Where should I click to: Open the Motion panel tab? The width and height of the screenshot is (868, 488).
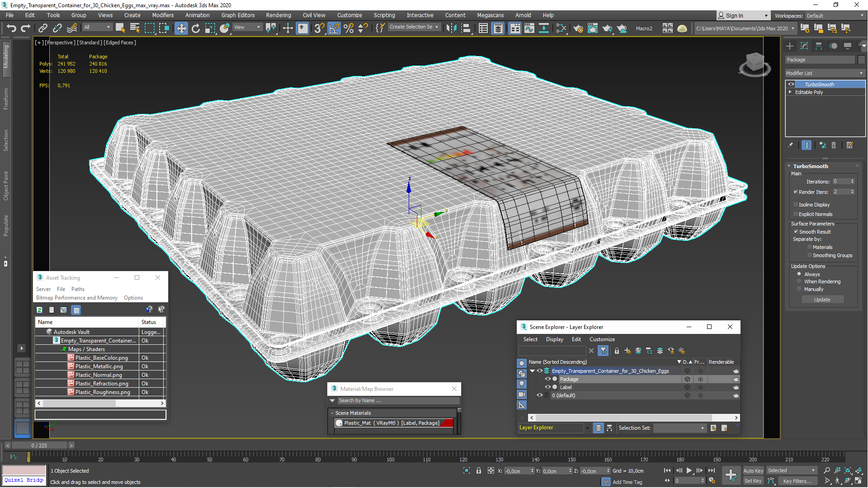(833, 46)
